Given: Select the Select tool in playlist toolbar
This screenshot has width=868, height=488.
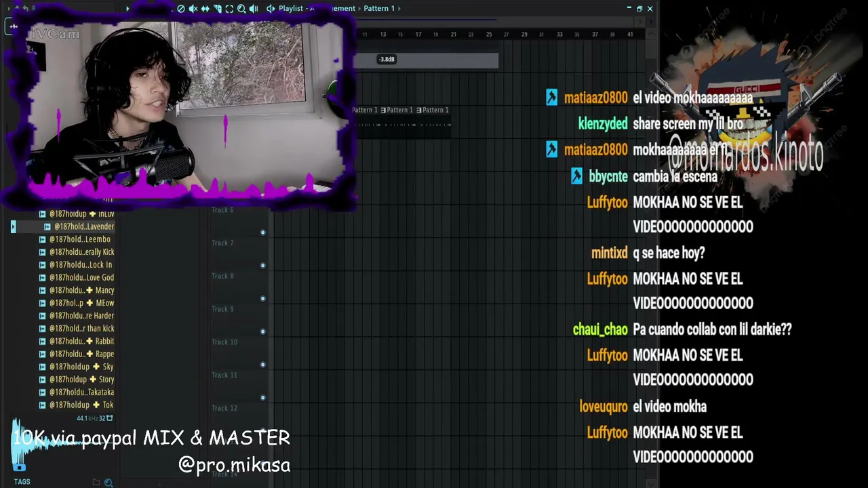Looking at the screenshot, I should pos(229,8).
